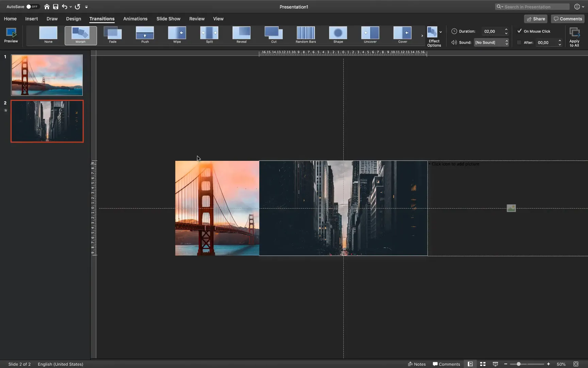Apply the Fade transition
The image size is (588, 368).
pyautogui.click(x=113, y=35)
